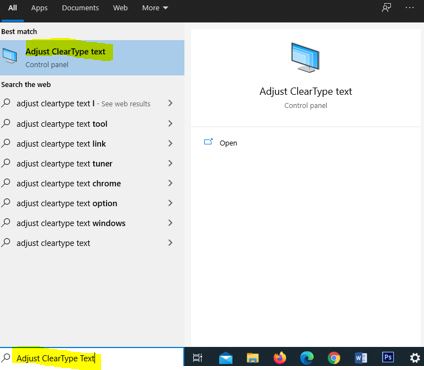Open Microsoft Edge from the taskbar
This screenshot has width=424, height=370.
307,358
